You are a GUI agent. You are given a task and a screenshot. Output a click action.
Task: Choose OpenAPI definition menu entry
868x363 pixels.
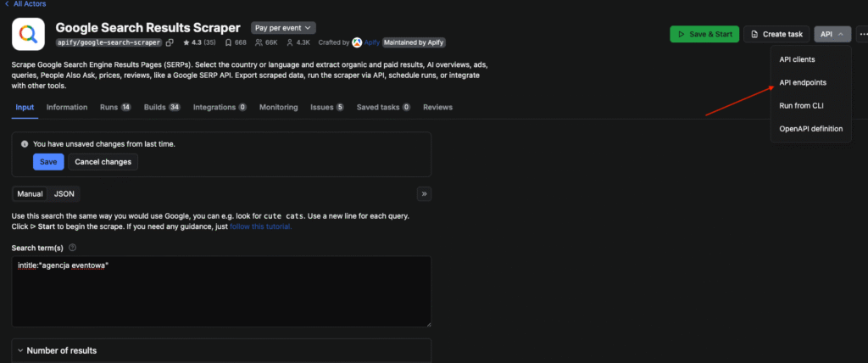pos(810,128)
